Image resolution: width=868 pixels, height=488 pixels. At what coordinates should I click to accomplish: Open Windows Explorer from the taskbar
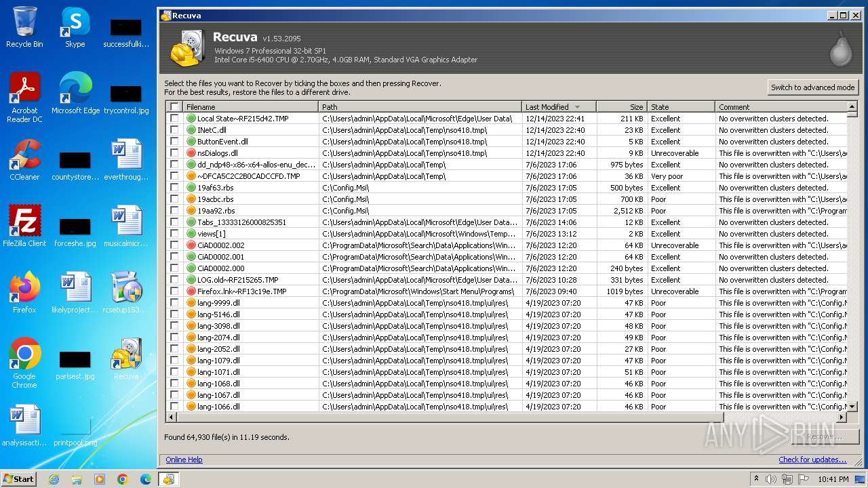(77, 479)
